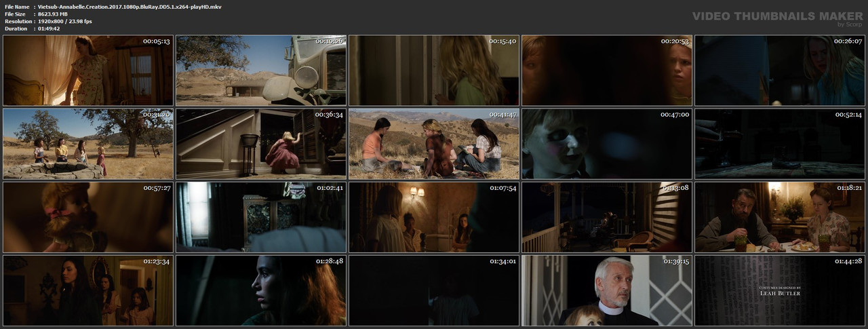
Task: Open the frame stamped 00:41:47
Action: pos(434,143)
